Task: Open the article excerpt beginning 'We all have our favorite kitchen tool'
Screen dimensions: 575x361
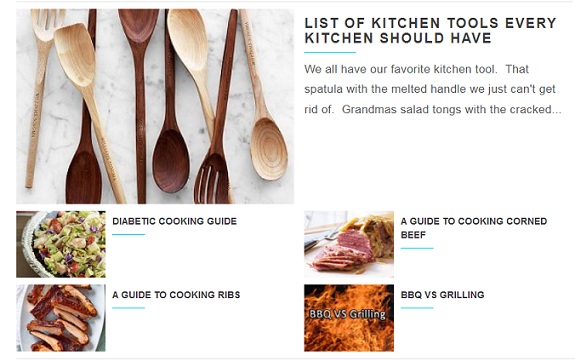Action: [433, 89]
